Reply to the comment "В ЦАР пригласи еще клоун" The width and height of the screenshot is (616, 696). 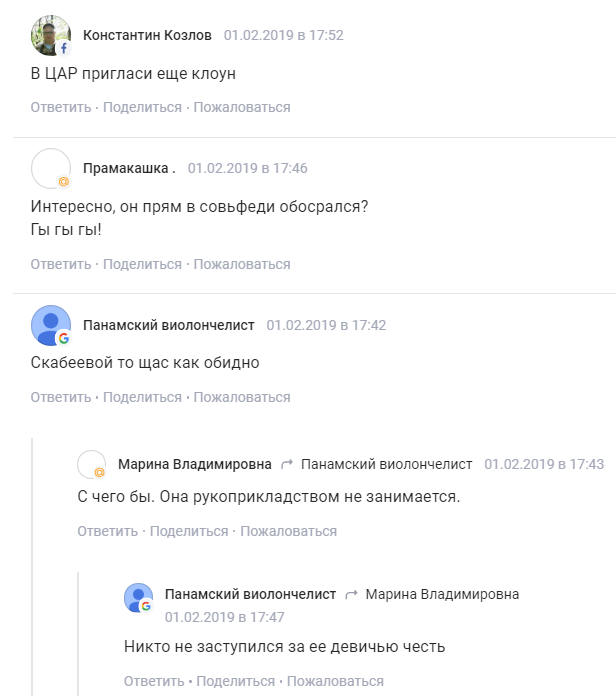(61, 107)
